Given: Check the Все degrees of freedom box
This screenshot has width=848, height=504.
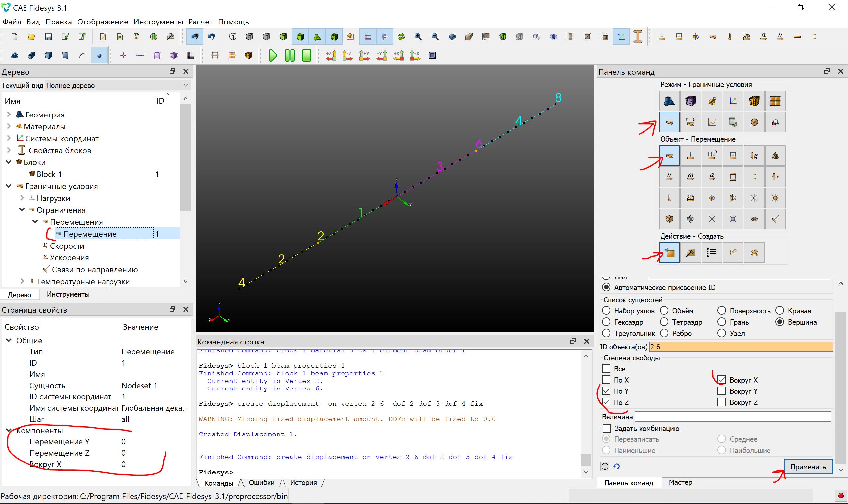Looking at the screenshot, I should tap(606, 369).
